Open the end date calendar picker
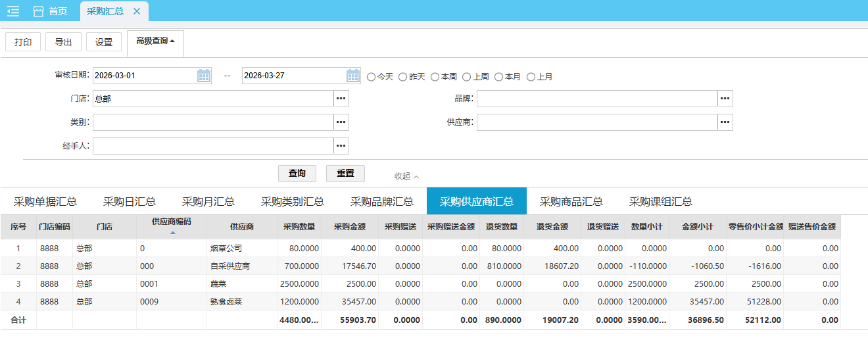The height and width of the screenshot is (340, 868). click(x=353, y=76)
